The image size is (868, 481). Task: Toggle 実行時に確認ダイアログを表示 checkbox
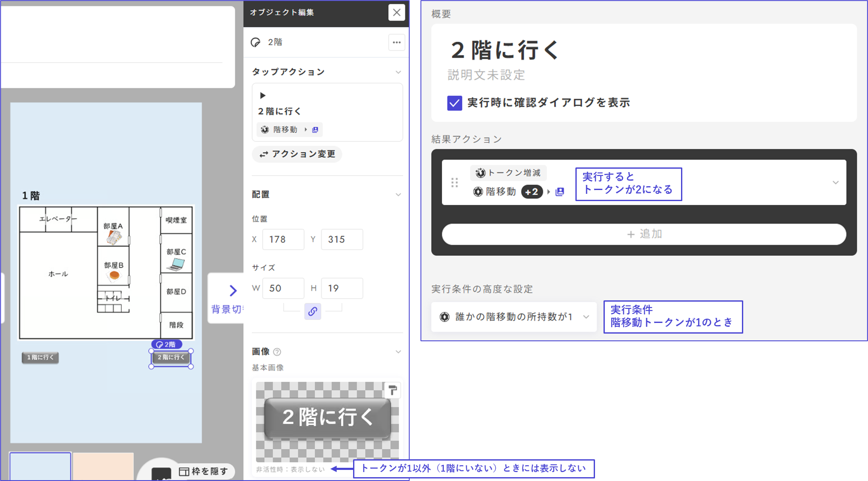click(x=454, y=103)
